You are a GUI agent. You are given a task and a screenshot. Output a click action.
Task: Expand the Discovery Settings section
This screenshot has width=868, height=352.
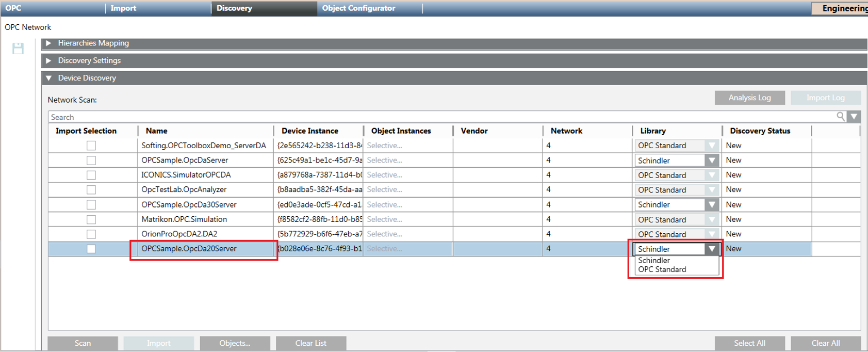(49, 60)
